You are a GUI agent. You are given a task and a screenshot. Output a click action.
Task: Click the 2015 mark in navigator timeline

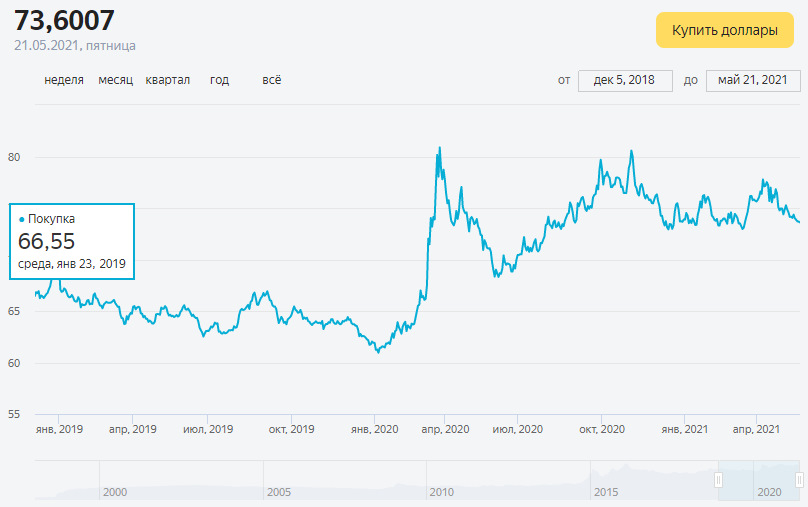606,493
